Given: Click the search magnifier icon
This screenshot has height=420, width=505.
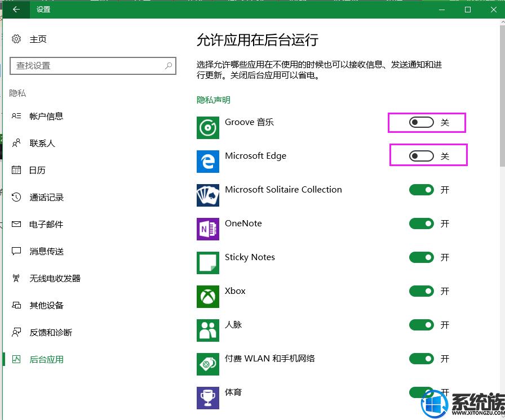Looking at the screenshot, I should pos(169,66).
